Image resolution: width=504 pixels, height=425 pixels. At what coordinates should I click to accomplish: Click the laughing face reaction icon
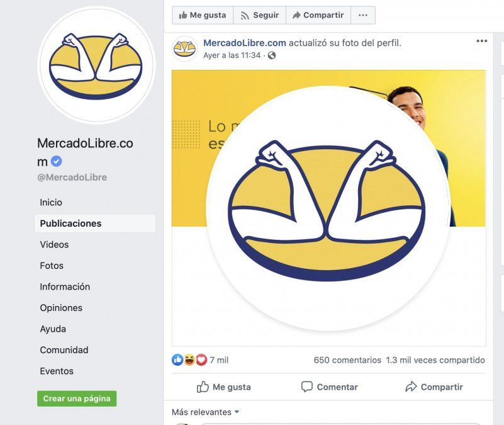click(x=189, y=360)
